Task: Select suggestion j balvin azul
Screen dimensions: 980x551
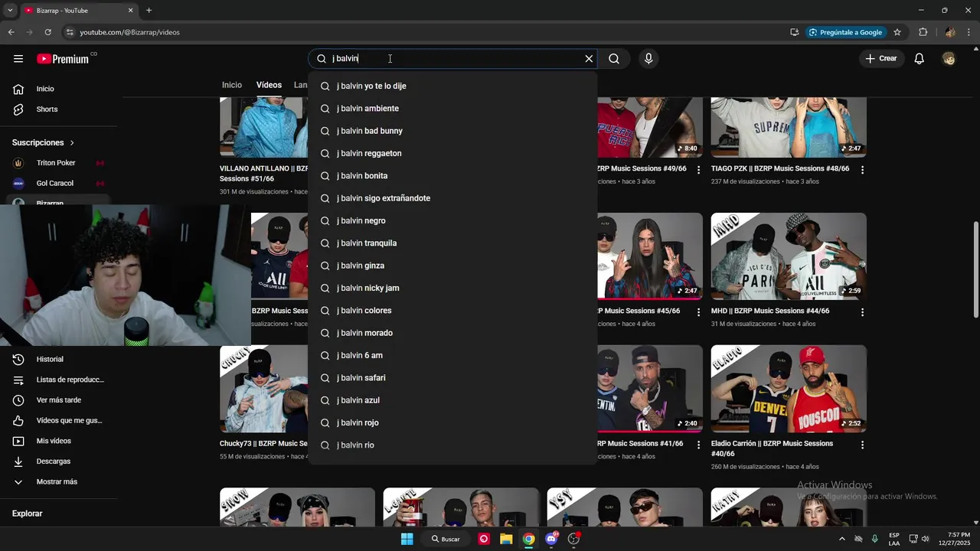Action: click(x=452, y=400)
